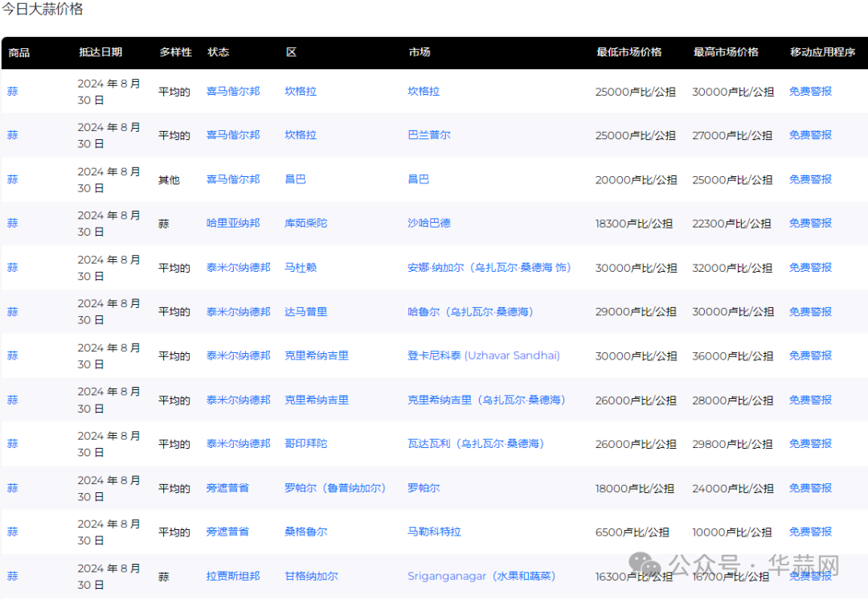Open the 沙哈巴德 market link
This screenshot has width=868, height=600.
[x=429, y=224]
